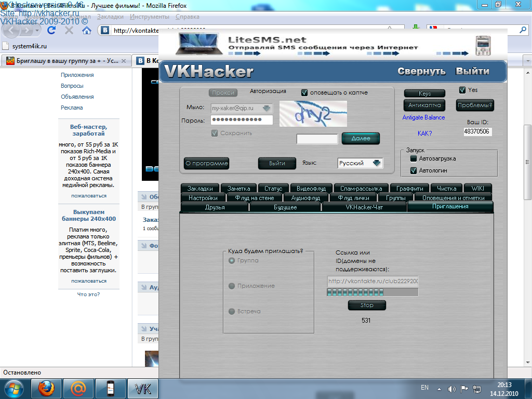Click the LiteSMS phone image

point(483,46)
